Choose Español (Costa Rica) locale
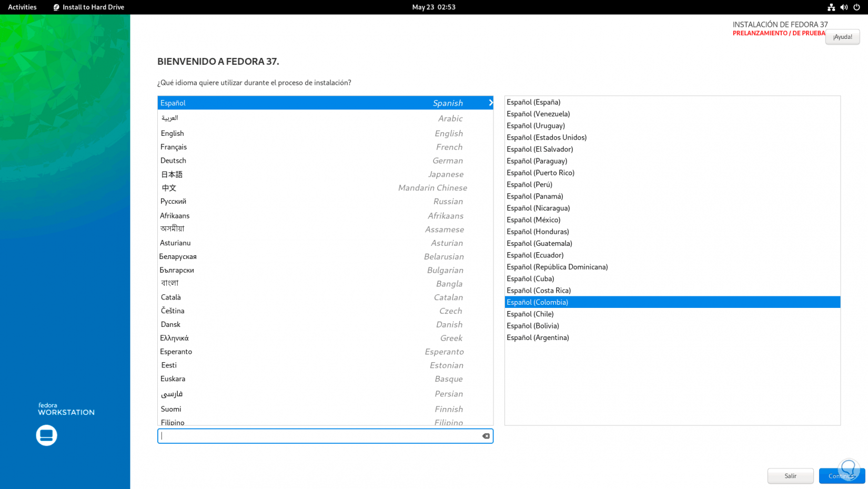The height and width of the screenshot is (489, 868). click(x=672, y=291)
